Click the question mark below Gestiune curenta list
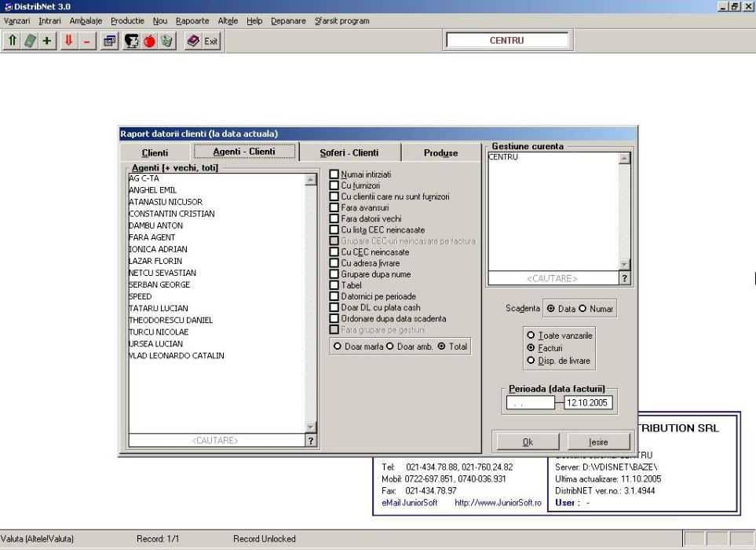Screen dimensions: 756x550 pyautogui.click(x=624, y=278)
